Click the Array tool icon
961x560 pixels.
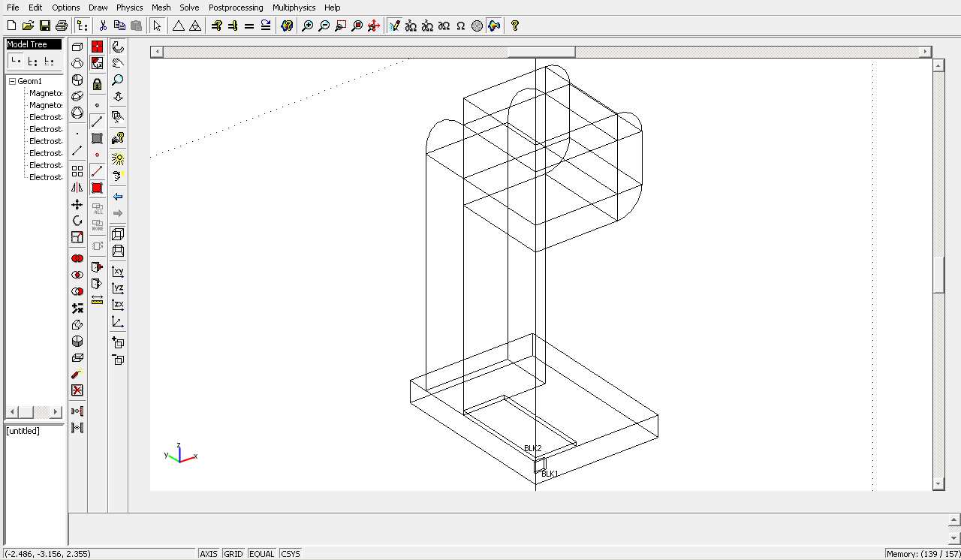(77, 171)
